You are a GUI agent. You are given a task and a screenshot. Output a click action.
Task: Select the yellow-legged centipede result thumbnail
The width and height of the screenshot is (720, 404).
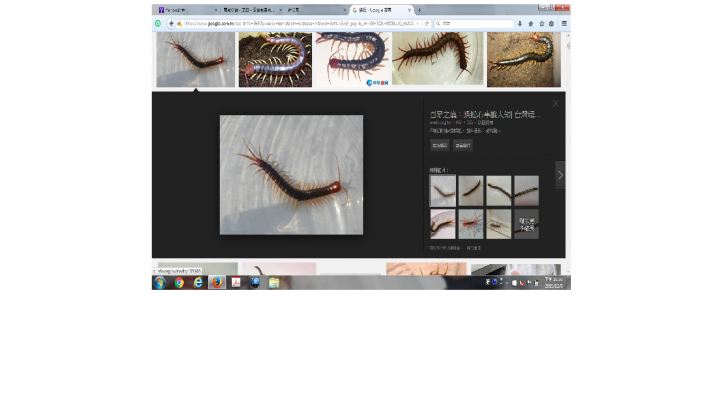(x=524, y=59)
